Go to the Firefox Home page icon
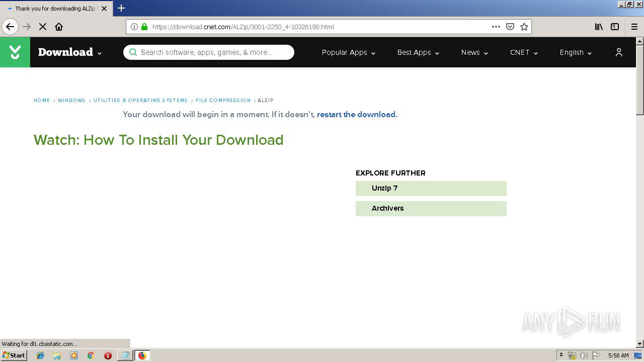The height and width of the screenshot is (362, 644). point(59,27)
